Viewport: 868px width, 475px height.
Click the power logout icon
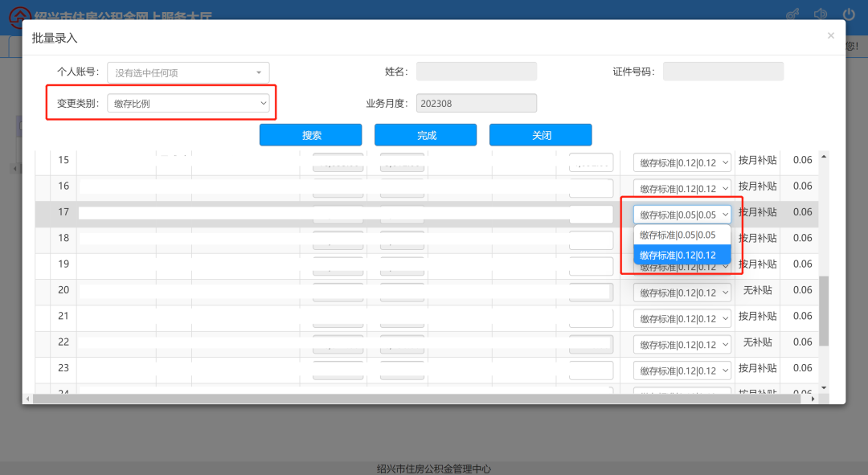(x=849, y=14)
